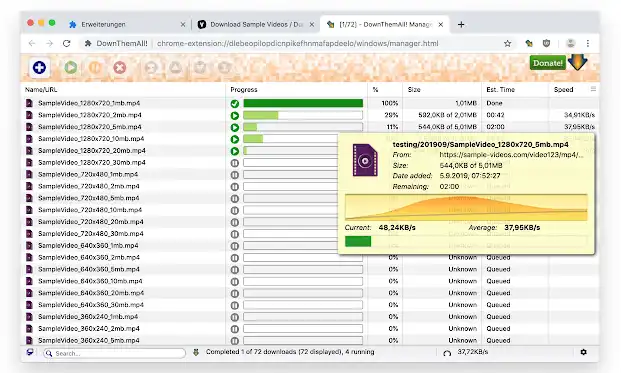Close the Erweiterungen tab

click(183, 25)
